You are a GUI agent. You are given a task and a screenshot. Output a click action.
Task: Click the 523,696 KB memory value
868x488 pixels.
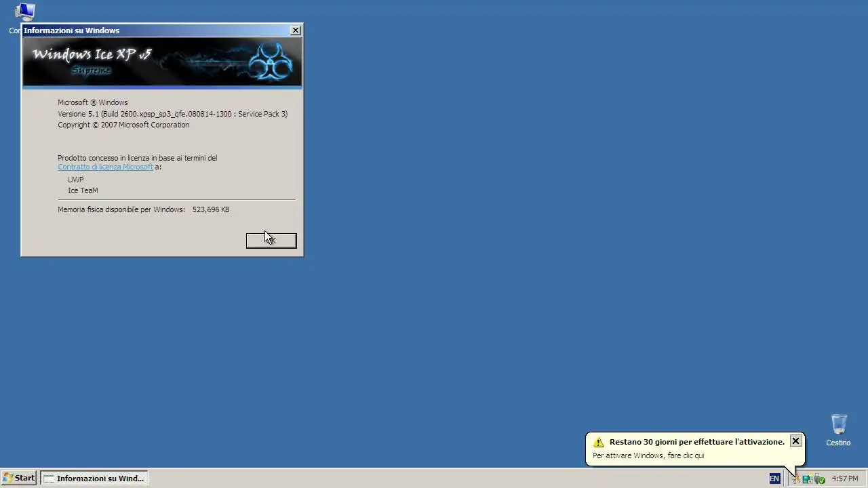211,209
